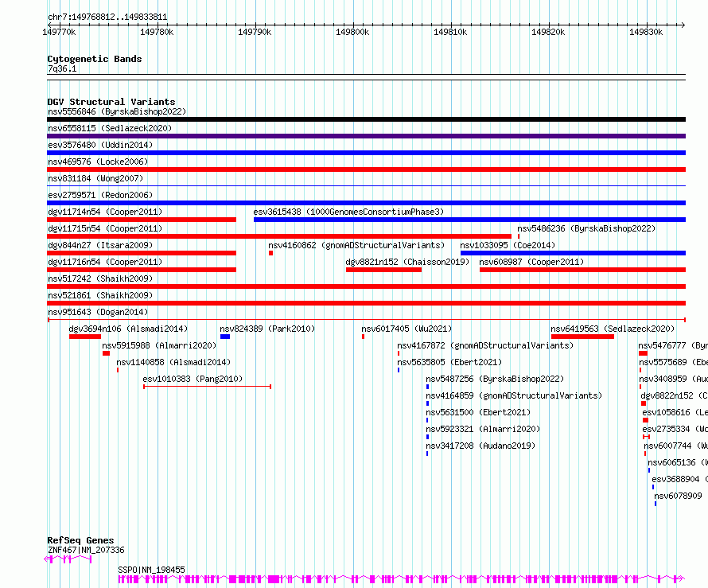
Task: Select nsv5631500 (Ebert2021) label
Action: [x=478, y=412]
